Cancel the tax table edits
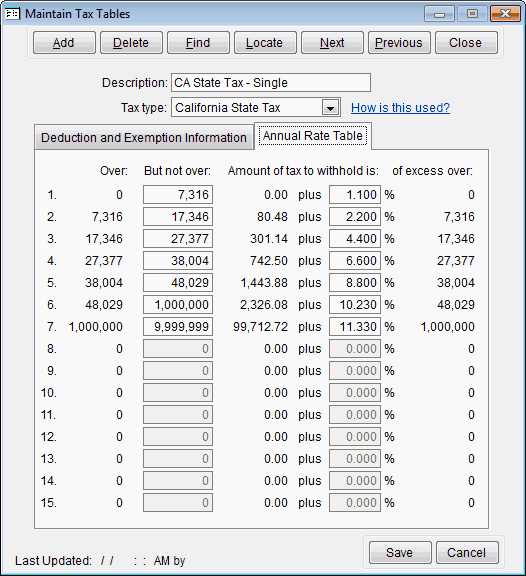 467,552
